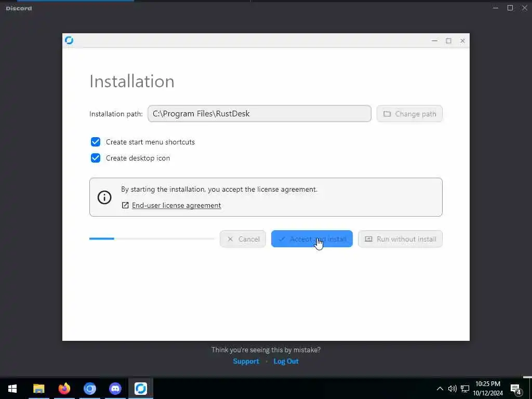This screenshot has width=532, height=399.
Task: Select the RustDesk taskbar icon
Action: click(x=141, y=389)
